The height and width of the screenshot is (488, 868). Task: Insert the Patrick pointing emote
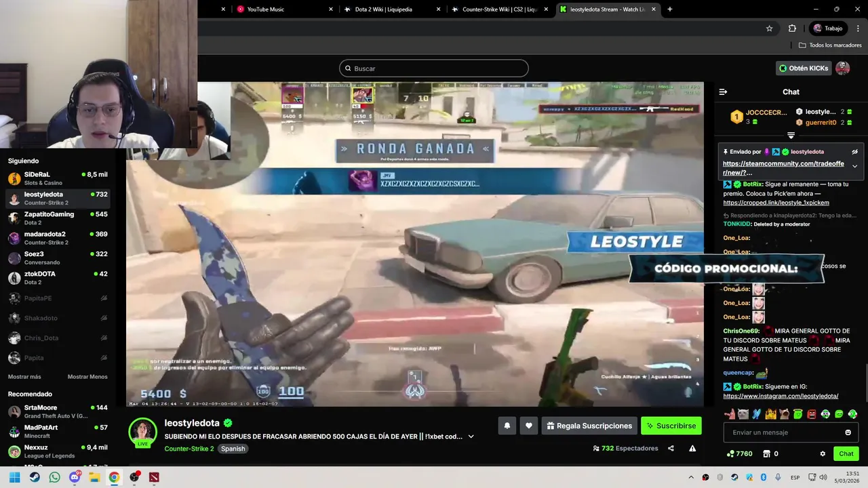click(x=730, y=414)
